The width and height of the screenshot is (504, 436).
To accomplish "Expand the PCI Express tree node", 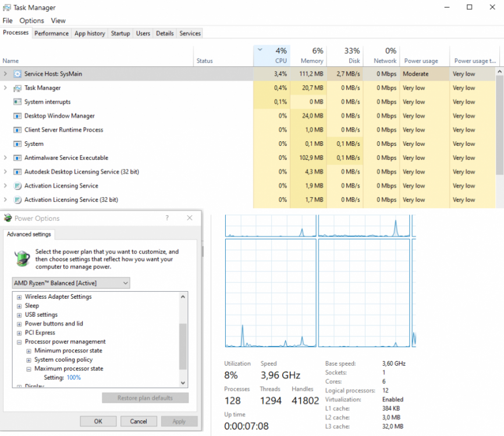I will click(19, 333).
